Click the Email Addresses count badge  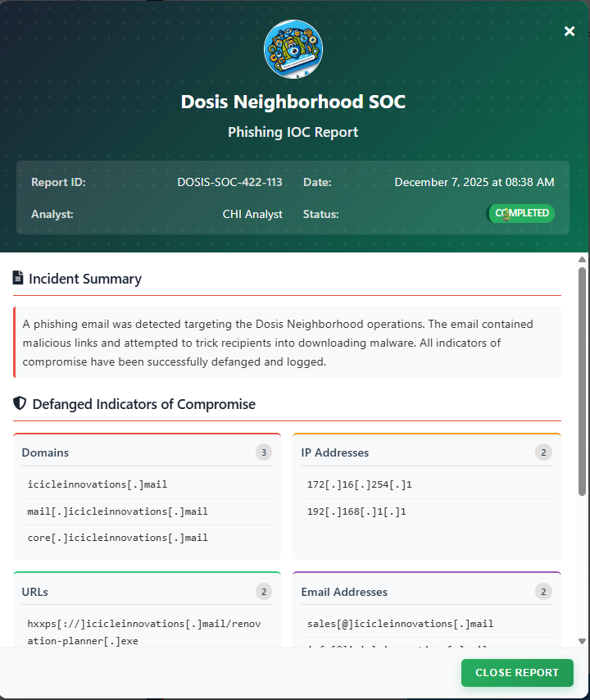click(x=542, y=592)
